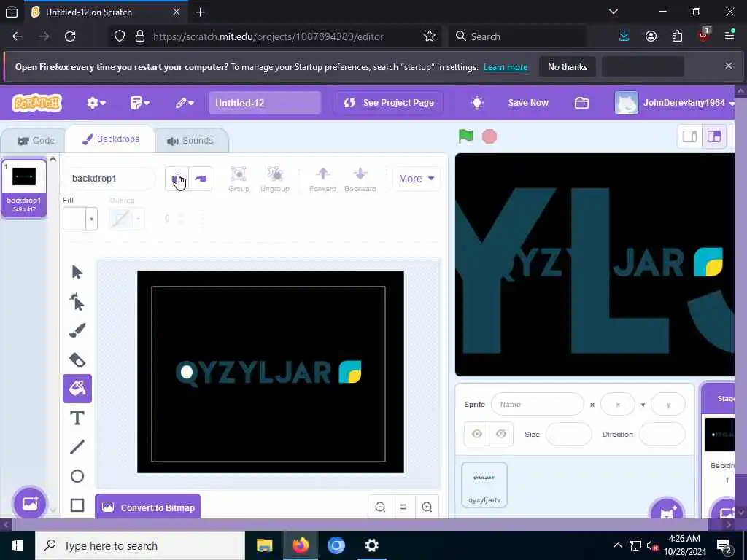This screenshot has width=747, height=560.
Task: Select the arrow Select tool
Action: (77, 272)
